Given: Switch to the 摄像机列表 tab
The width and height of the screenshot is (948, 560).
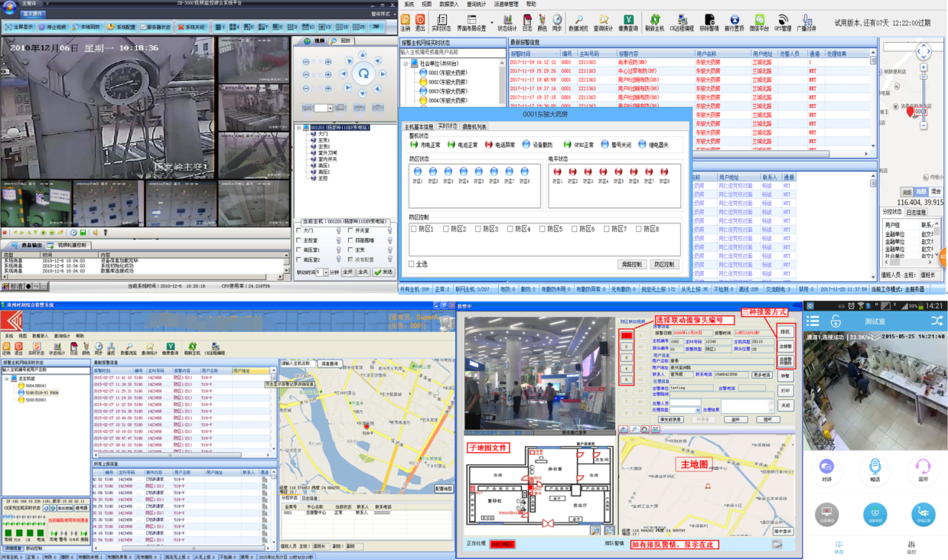Looking at the screenshot, I should (x=474, y=126).
